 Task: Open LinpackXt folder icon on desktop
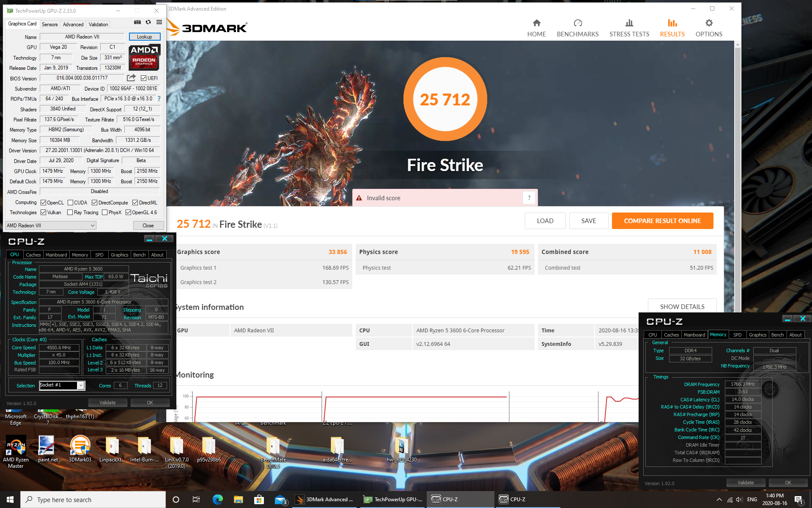click(x=112, y=449)
